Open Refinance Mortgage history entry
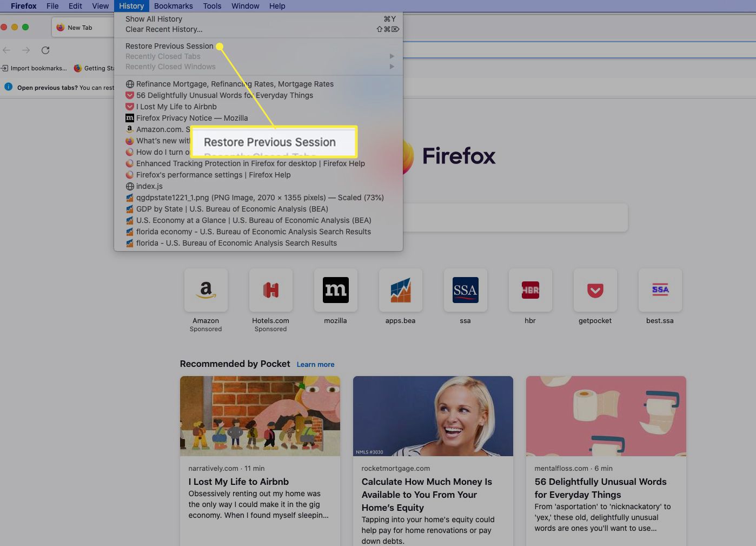 [258, 84]
